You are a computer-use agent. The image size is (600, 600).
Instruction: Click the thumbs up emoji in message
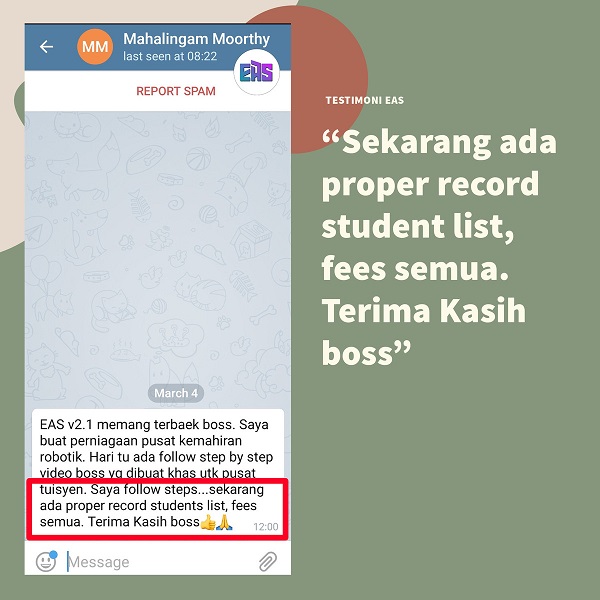pyautogui.click(x=208, y=522)
